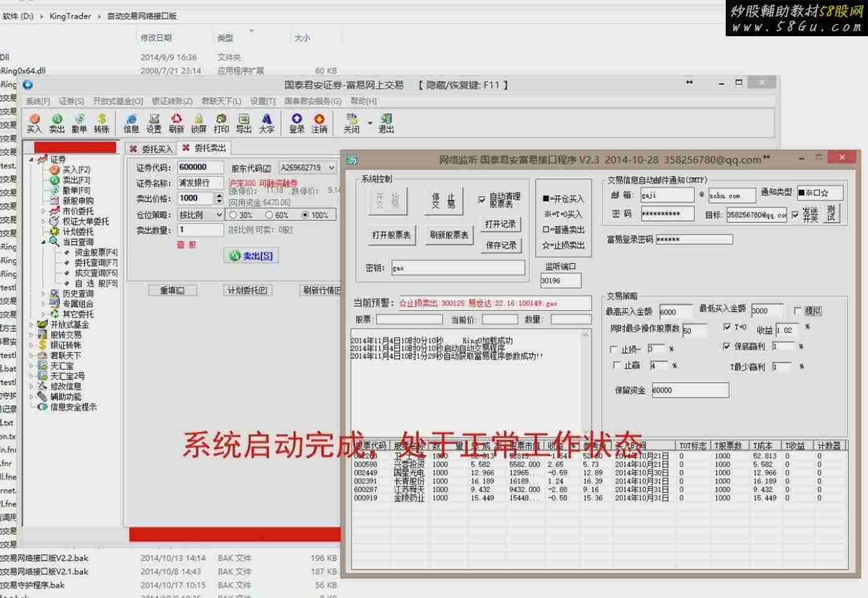The width and height of the screenshot is (868, 598).
Task: Expand the 银证转账 tree node
Action: (x=31, y=345)
